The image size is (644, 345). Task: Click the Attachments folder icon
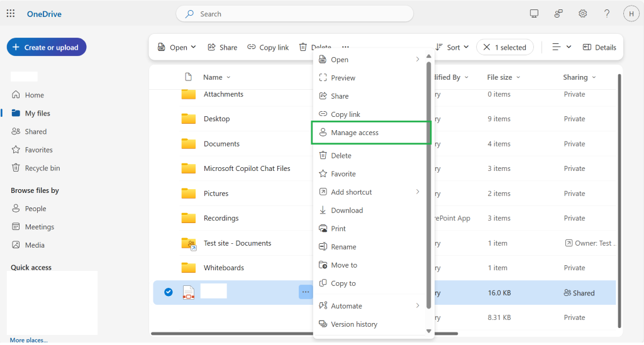click(x=189, y=94)
